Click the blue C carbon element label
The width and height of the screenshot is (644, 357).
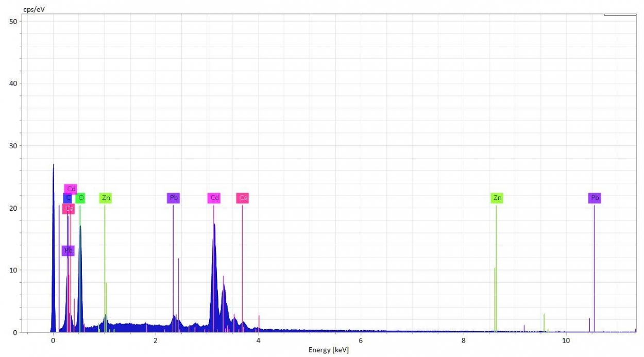[x=67, y=198]
